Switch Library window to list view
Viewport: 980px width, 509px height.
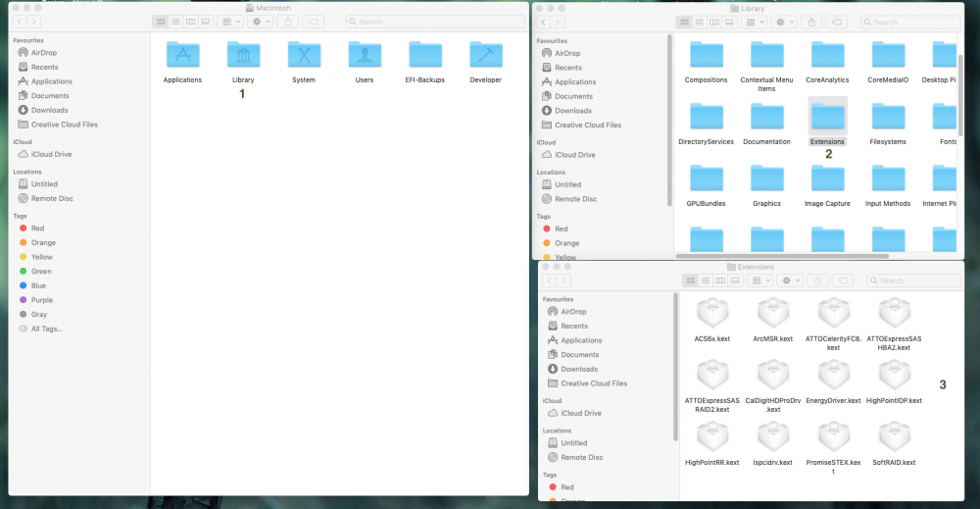tap(700, 22)
